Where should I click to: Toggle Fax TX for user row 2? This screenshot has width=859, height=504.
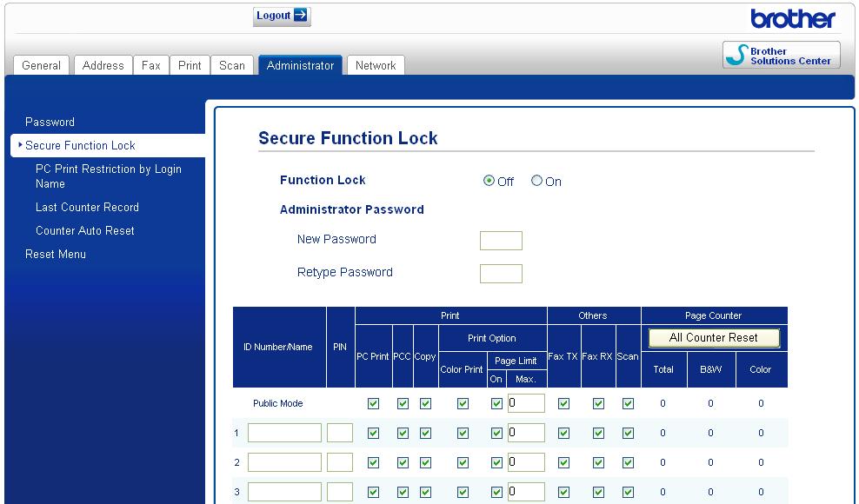pyautogui.click(x=563, y=463)
